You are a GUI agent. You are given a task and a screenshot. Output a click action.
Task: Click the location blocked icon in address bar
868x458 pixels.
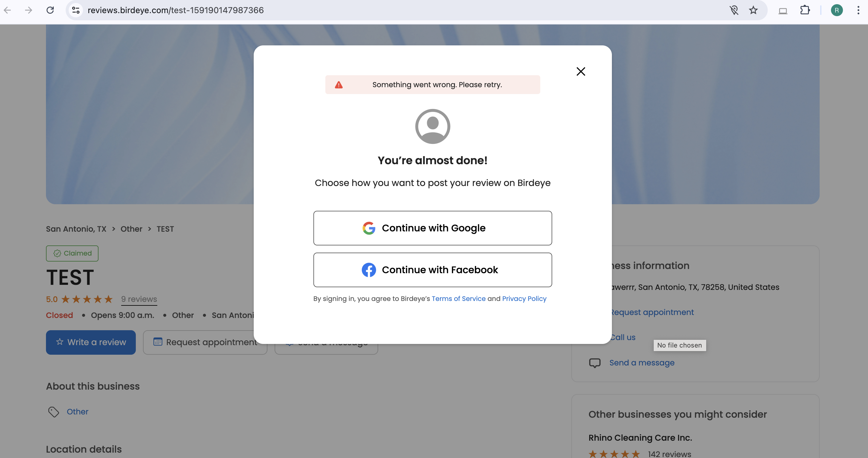[x=734, y=10]
